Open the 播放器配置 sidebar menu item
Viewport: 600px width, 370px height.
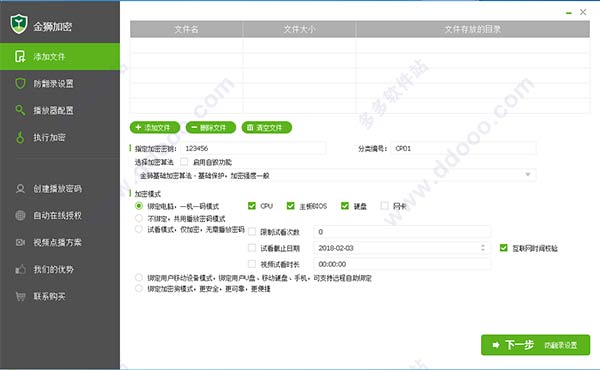click(60, 110)
